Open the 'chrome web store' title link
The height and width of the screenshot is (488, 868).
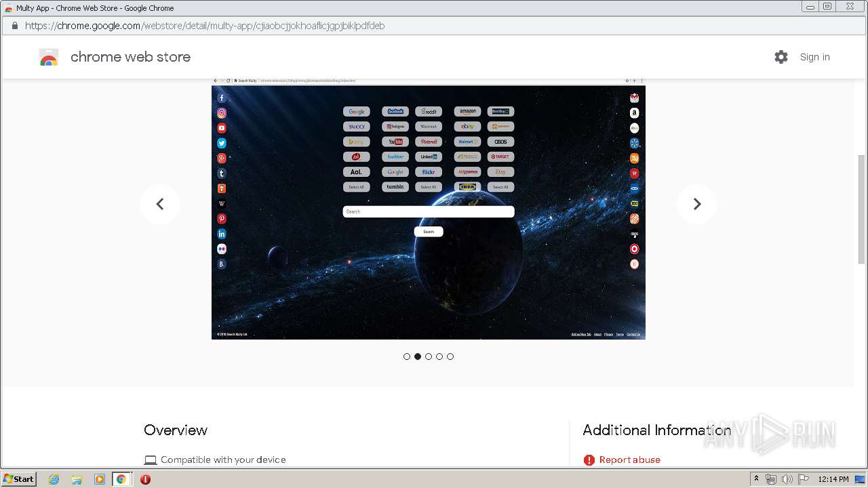click(130, 57)
